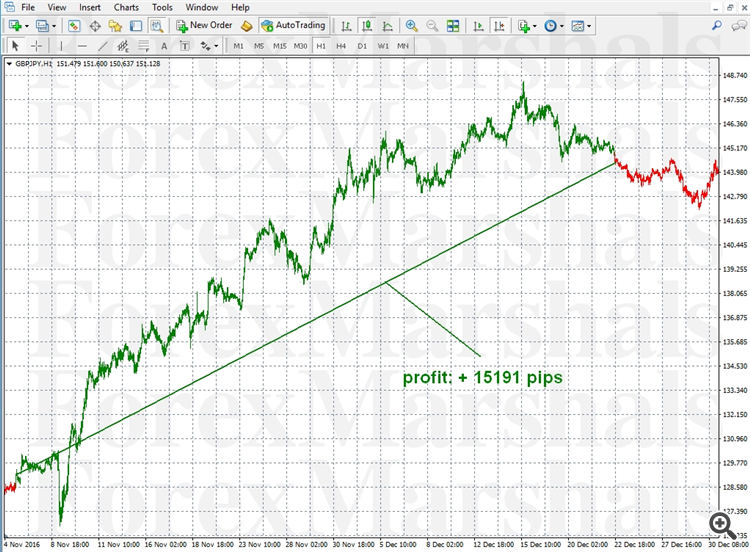Select the W1 timeframe button

383,46
